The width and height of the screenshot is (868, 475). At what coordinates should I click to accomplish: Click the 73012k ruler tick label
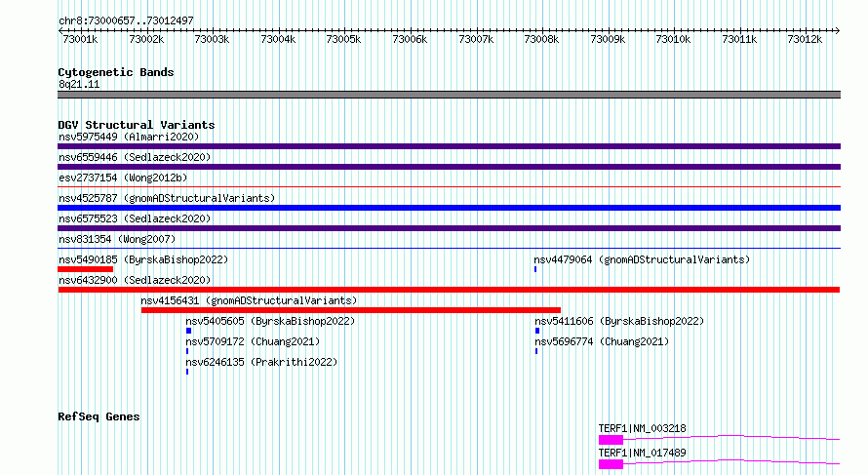pos(805,40)
